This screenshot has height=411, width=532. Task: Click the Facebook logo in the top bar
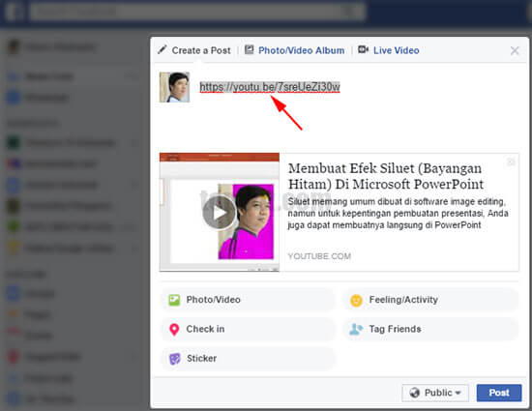pos(15,11)
